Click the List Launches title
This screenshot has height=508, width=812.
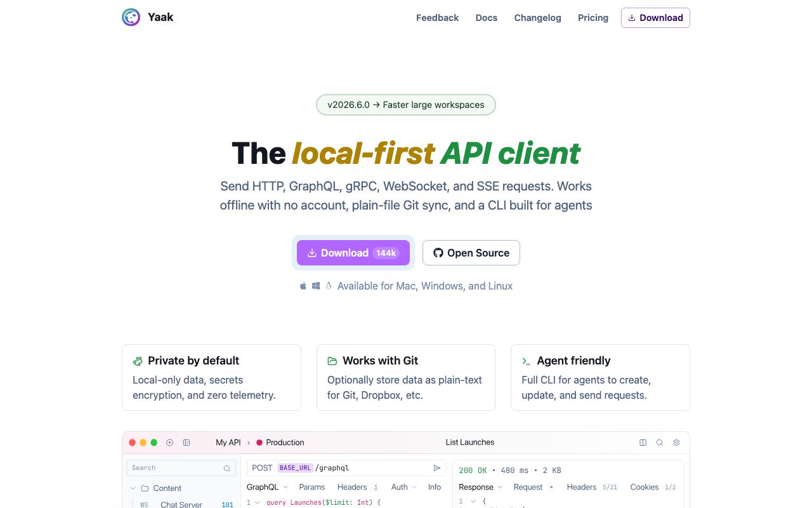point(470,443)
